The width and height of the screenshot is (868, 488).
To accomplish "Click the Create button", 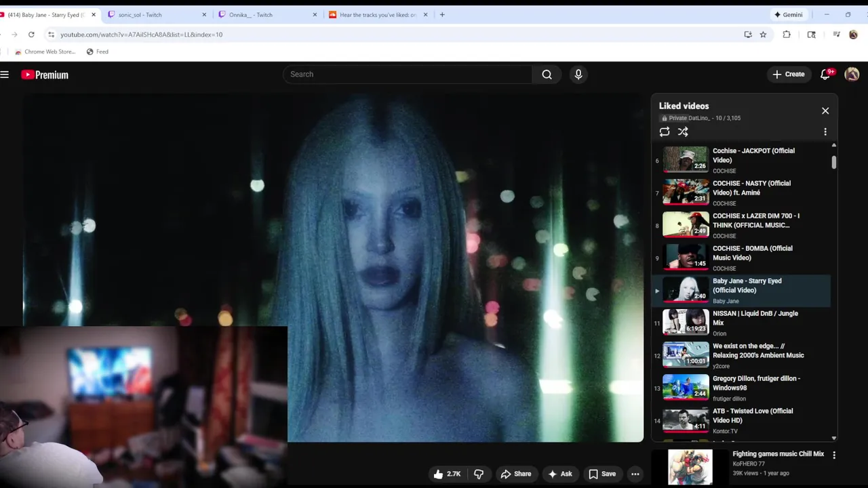I will pos(789,75).
